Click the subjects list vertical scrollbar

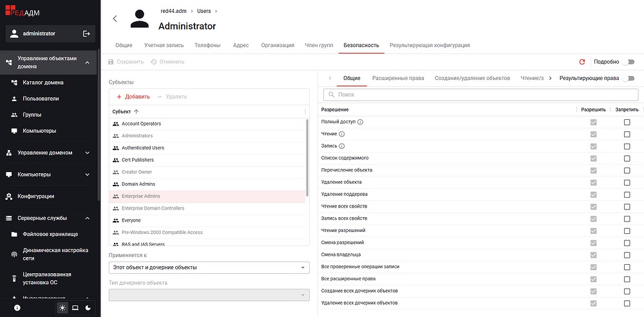pyautogui.click(x=307, y=158)
